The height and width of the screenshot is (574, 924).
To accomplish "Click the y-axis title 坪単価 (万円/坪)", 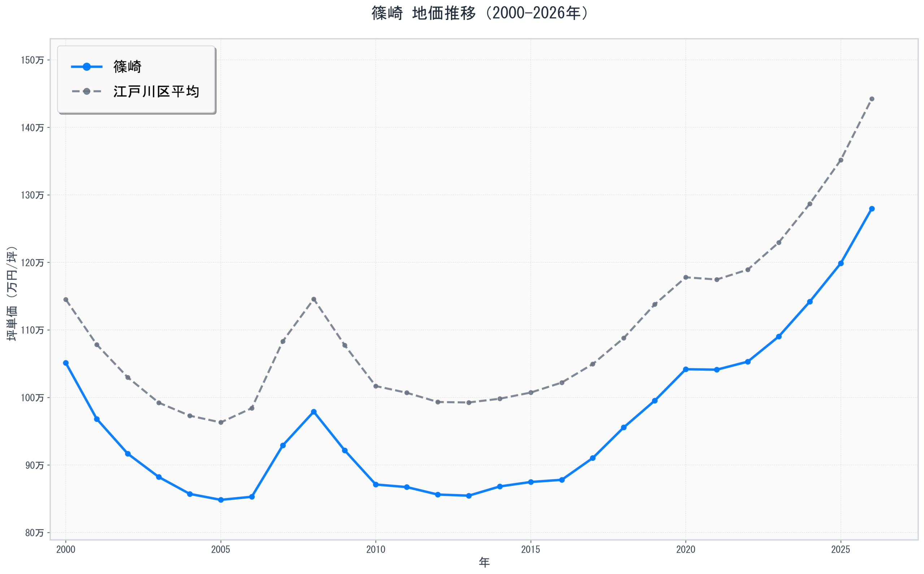I will click(12, 293).
